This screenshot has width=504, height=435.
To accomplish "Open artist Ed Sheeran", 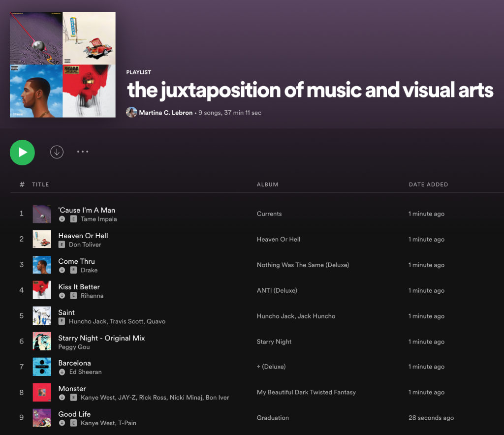I will [x=86, y=372].
